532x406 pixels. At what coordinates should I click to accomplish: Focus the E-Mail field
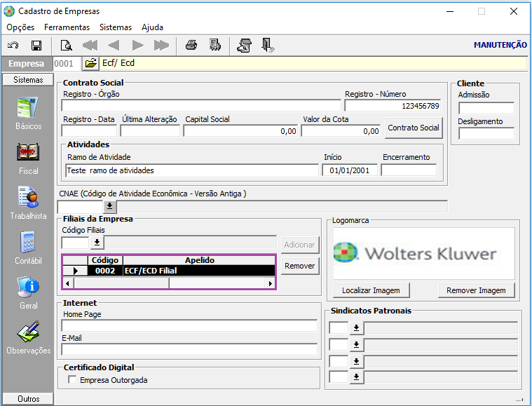click(x=189, y=349)
